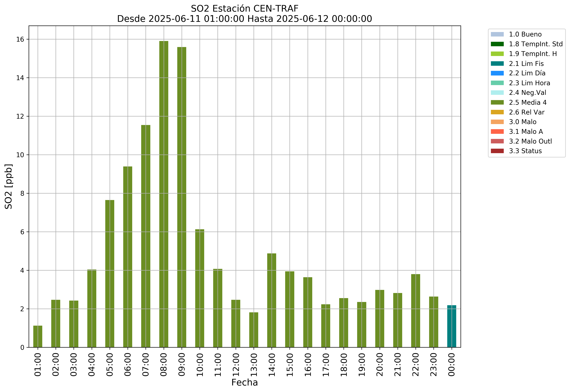Viewport: 570px width, 392px height.
Task: Click the bar at 14:00
Action: point(272,300)
